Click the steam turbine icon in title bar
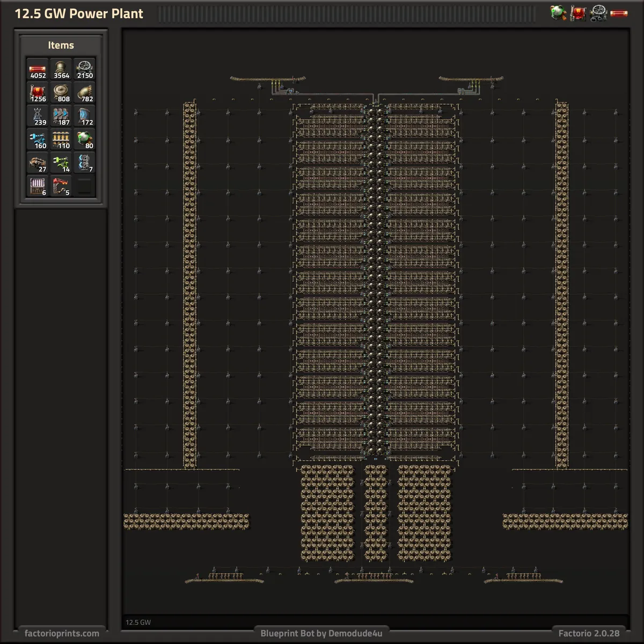 coord(598,13)
